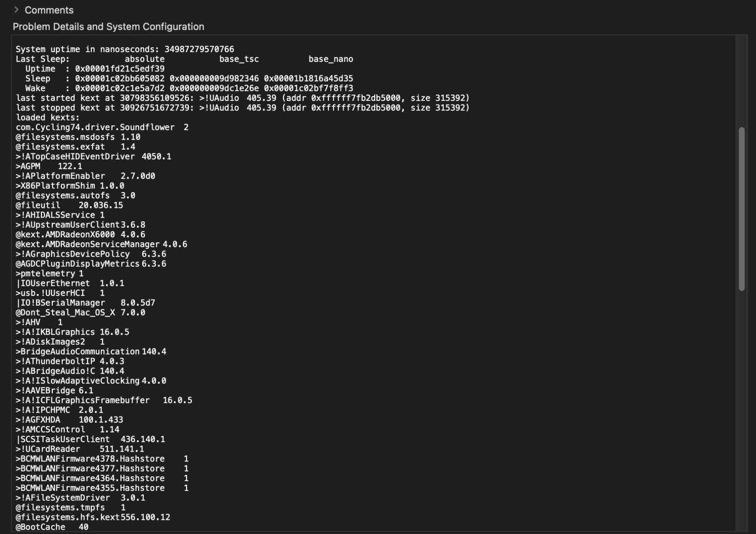This screenshot has width=756, height=534.
Task: Click the BridgeAudioCommunication 140.4 line
Action: pyautogui.click(x=91, y=351)
